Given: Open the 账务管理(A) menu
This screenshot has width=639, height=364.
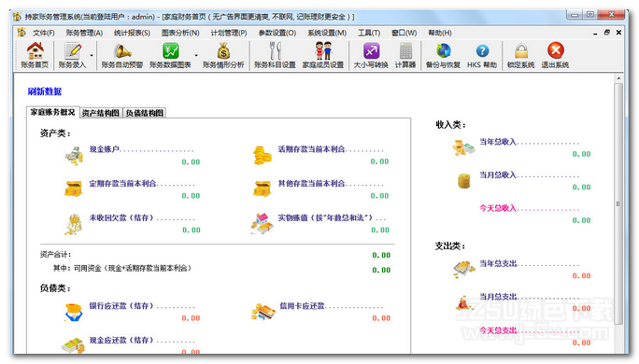Looking at the screenshot, I should pyautogui.click(x=84, y=33).
